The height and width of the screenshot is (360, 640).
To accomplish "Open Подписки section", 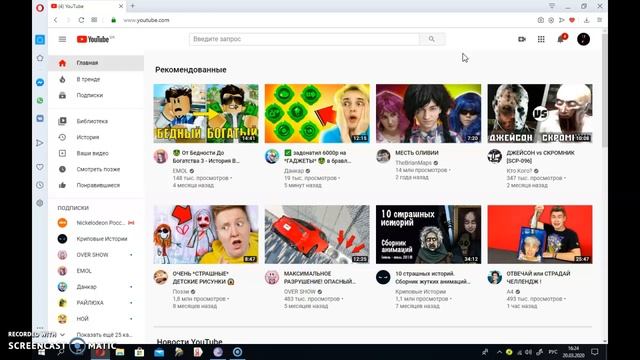I will click(96, 95).
